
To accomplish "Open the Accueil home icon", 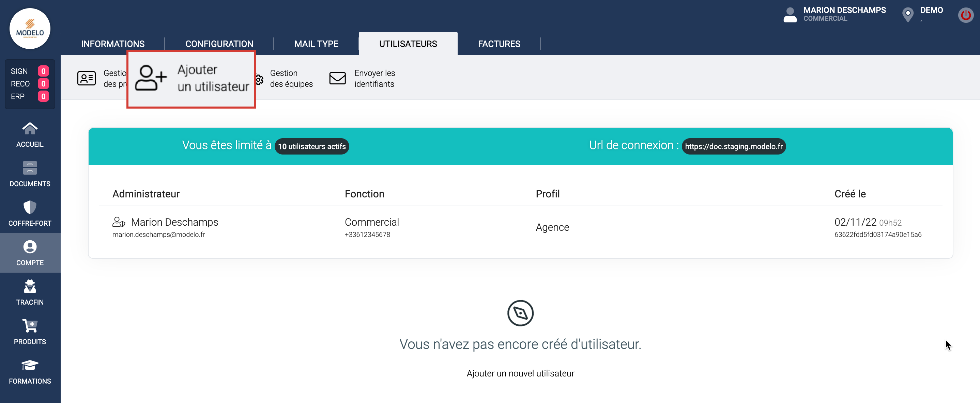I will coord(30,129).
